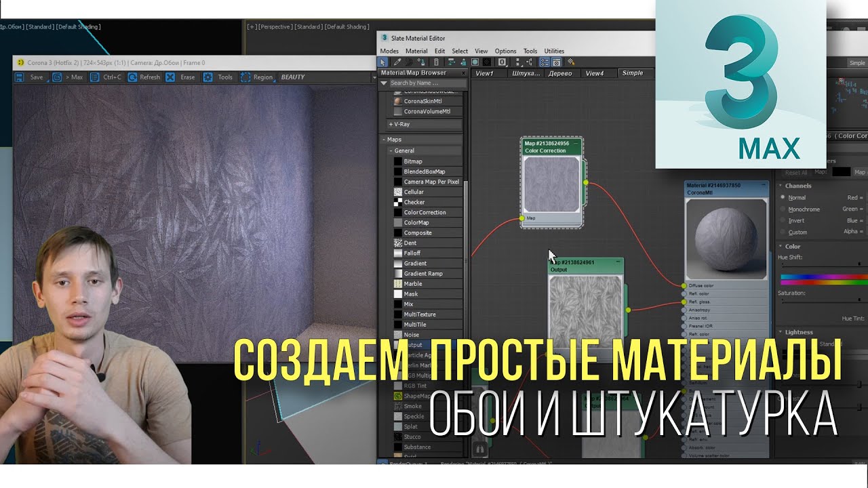Toggle Material/Map Browser panel icon
The image size is (868, 488).
[545, 62]
